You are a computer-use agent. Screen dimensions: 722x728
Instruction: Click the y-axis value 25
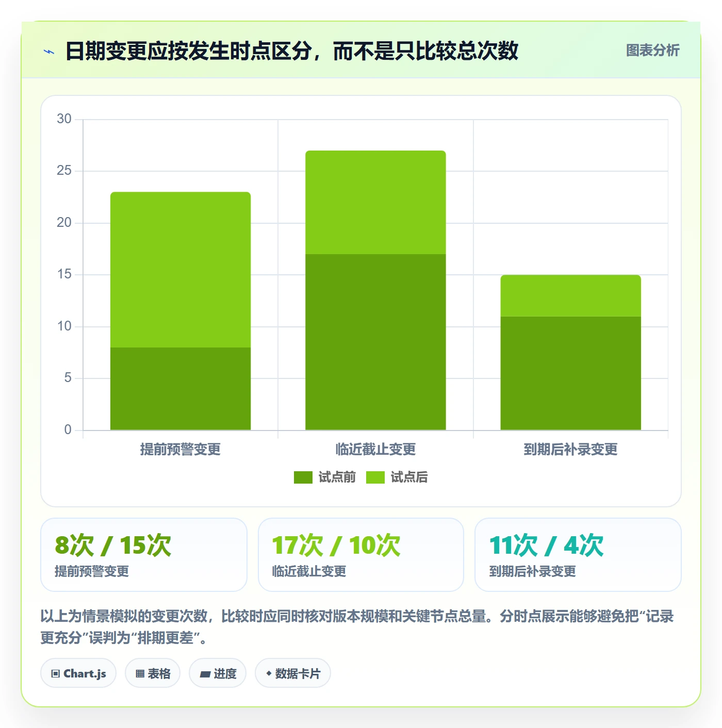[64, 171]
